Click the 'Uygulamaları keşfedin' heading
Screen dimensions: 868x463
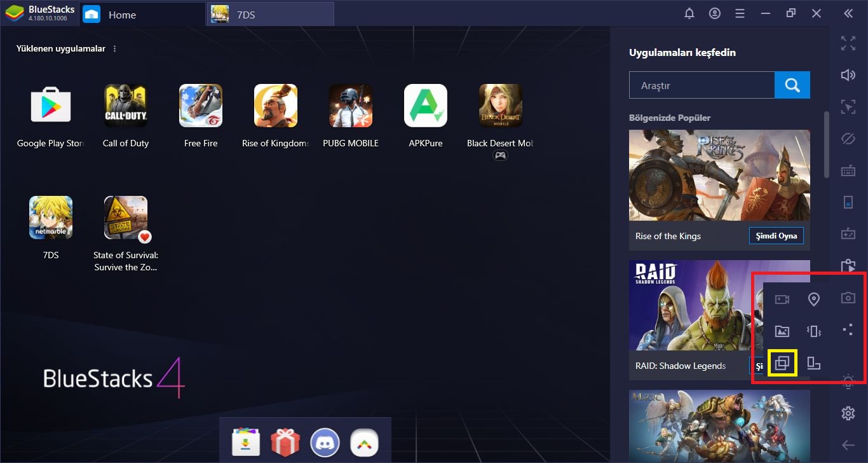tap(682, 53)
